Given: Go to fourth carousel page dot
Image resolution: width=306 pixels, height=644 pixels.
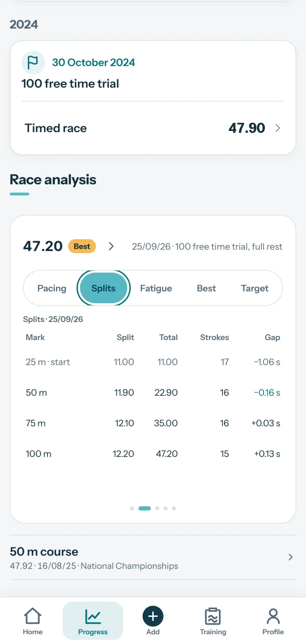Looking at the screenshot, I should [166, 508].
